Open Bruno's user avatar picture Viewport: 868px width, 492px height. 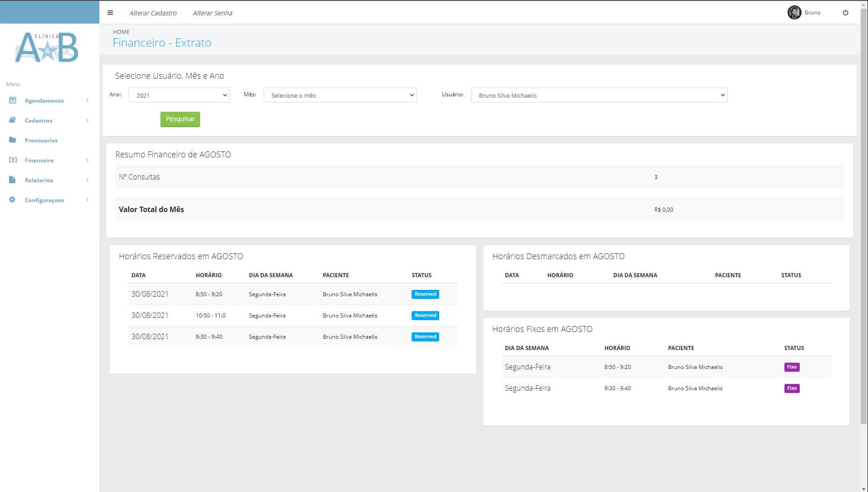point(794,13)
